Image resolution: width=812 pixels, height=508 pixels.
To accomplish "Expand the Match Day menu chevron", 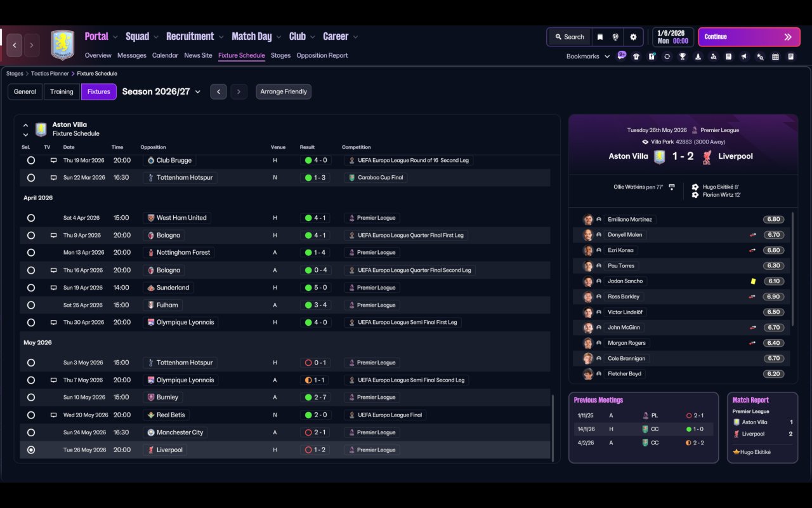I will coord(278,37).
